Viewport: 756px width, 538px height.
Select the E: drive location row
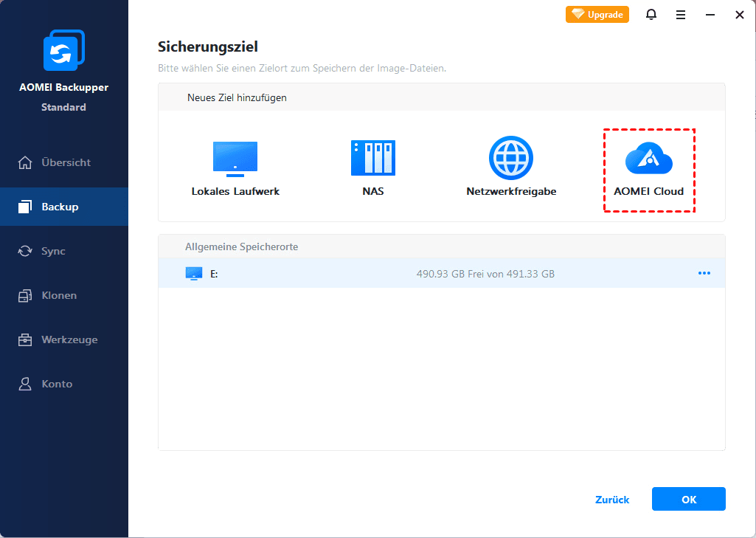[x=442, y=274]
